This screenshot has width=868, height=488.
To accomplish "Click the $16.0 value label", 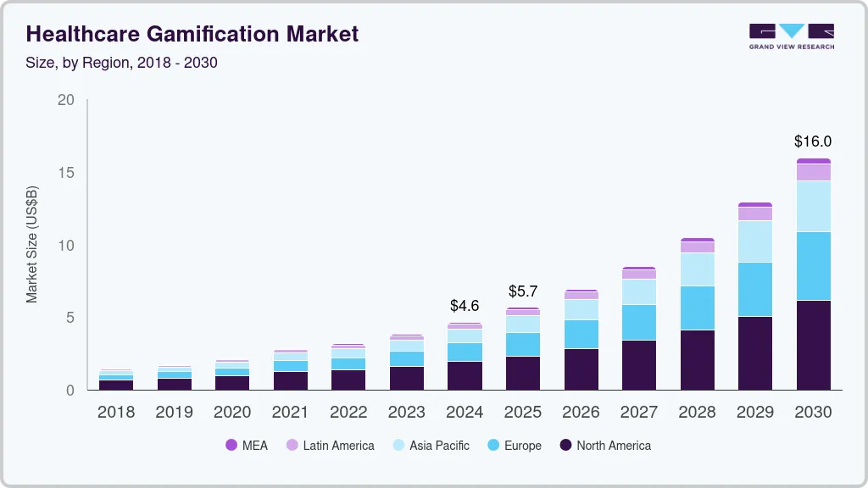I will (x=812, y=141).
